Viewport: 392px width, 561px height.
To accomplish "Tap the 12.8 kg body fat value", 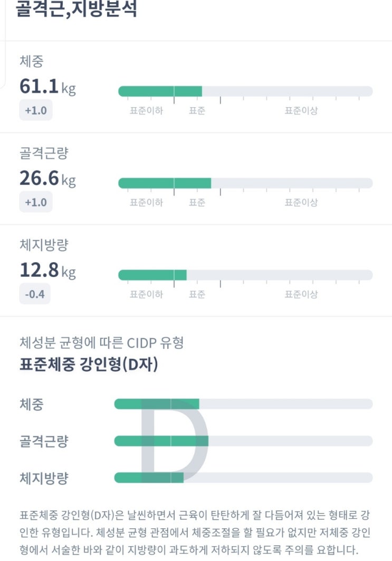I will [47, 271].
